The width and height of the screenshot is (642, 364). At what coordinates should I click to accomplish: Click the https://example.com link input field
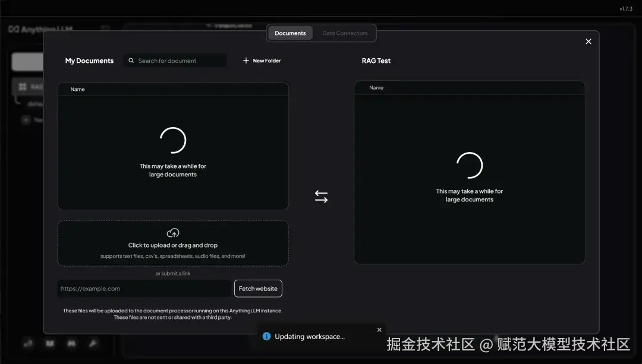pyautogui.click(x=144, y=288)
